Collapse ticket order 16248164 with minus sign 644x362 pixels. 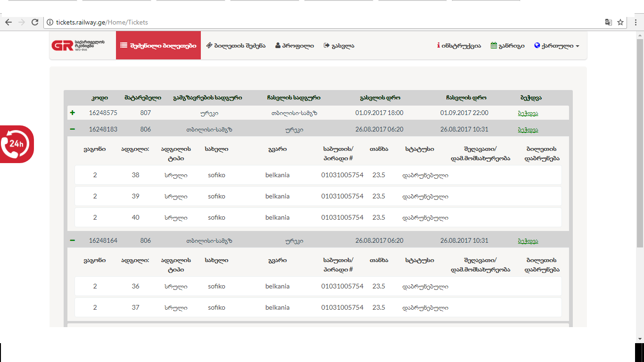(73, 240)
